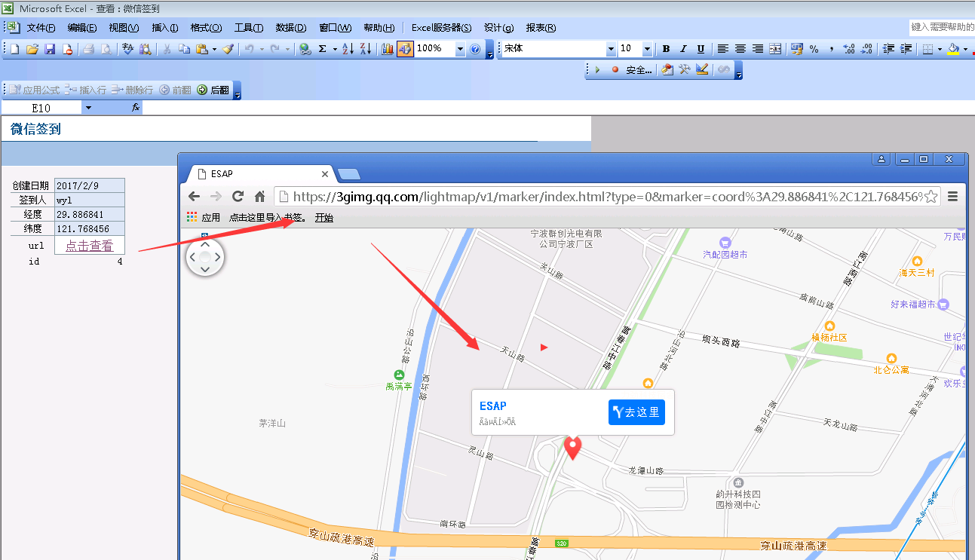This screenshot has height=560, width=975.
Task: Start recording macro with red dot icon
Action: (x=615, y=70)
